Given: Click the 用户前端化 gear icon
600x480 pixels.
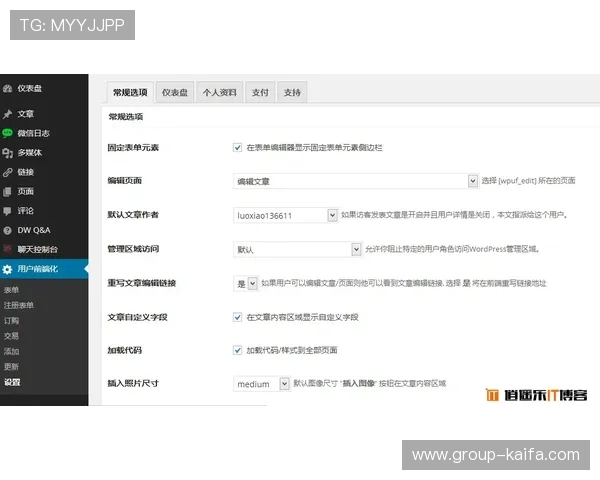Looking at the screenshot, I should [7, 269].
